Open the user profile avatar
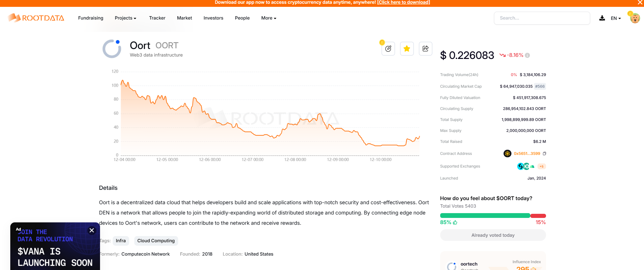The width and height of the screenshot is (644, 270). click(x=635, y=18)
